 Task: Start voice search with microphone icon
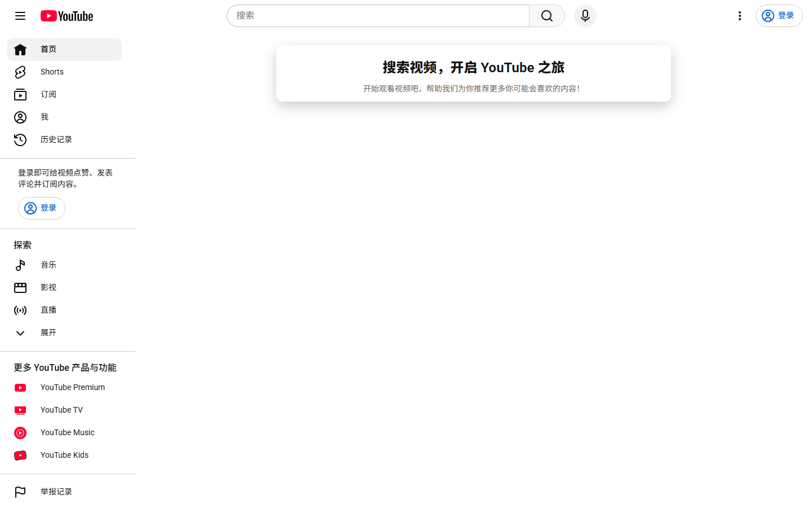(x=585, y=16)
